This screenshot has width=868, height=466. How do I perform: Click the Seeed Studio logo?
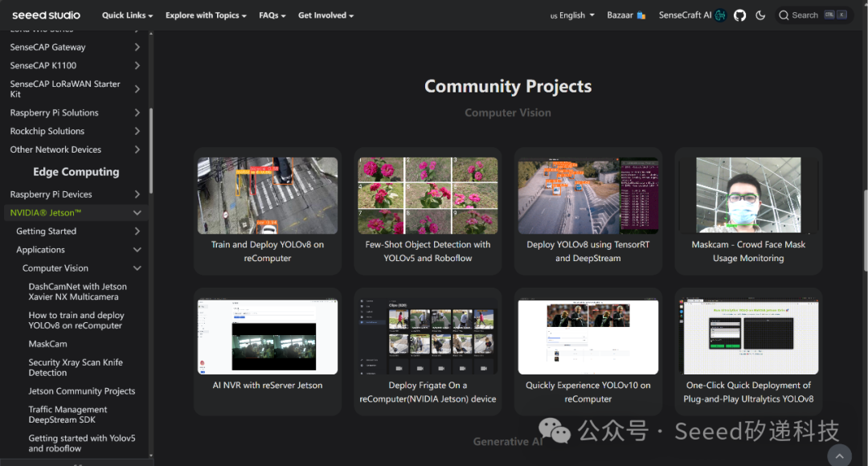click(46, 15)
